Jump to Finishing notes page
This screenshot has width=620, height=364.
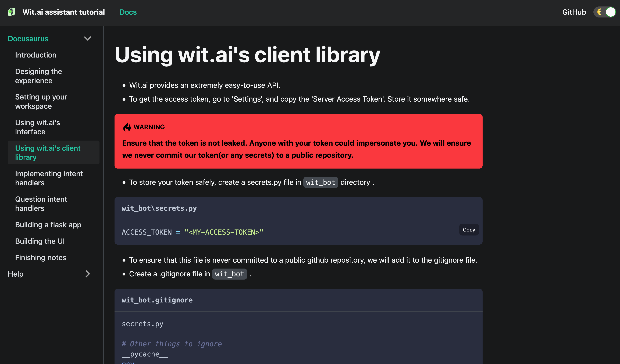click(41, 258)
